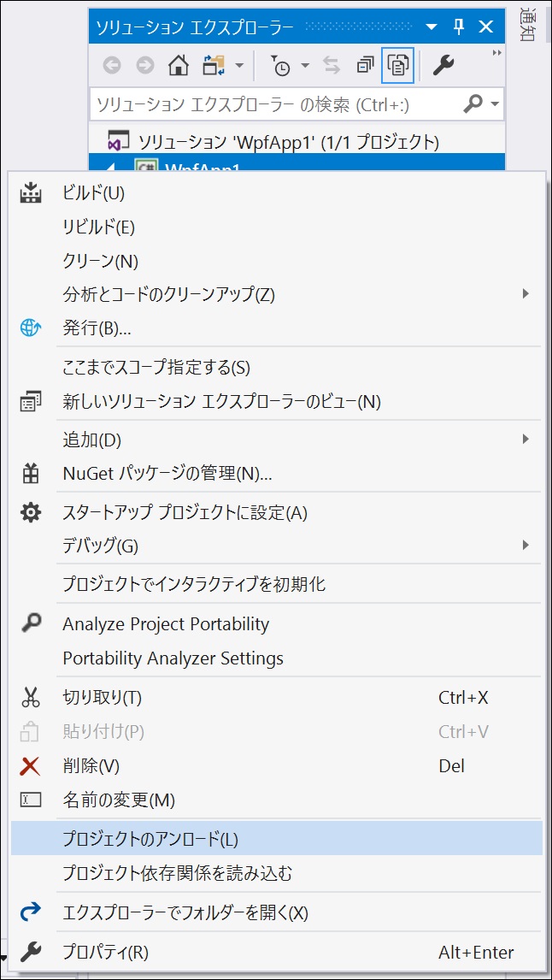Choose Analyze Project Portability
Image resolution: width=552 pixels, height=980 pixels.
pos(276,623)
